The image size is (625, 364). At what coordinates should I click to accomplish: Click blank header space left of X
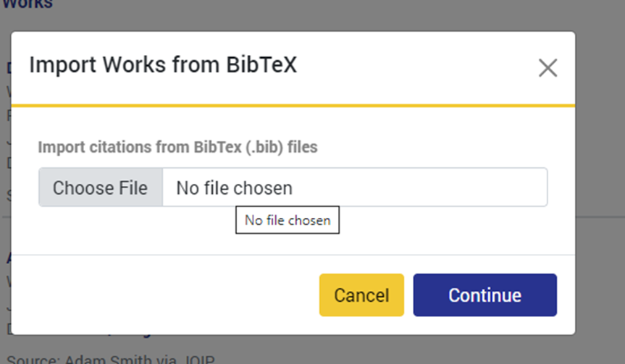pyautogui.click(x=420, y=67)
